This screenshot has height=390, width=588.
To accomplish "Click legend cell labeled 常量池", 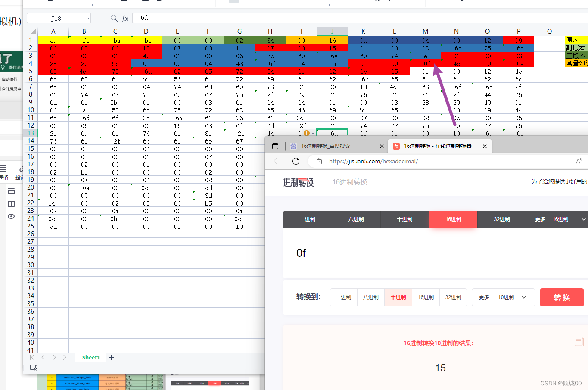I will click(x=576, y=63).
